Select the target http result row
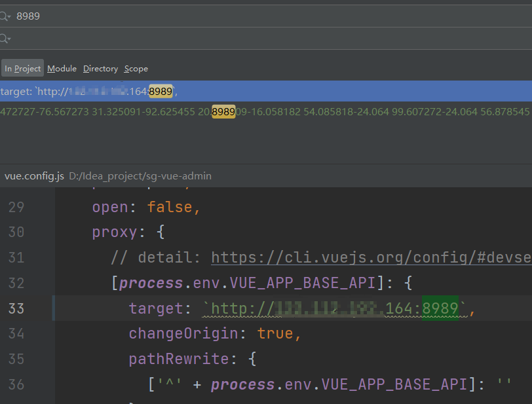 click(266, 91)
